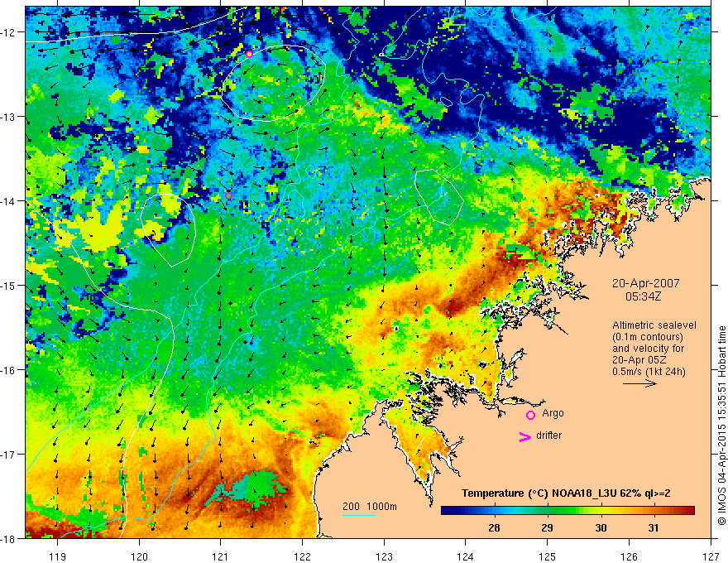
Task: Click the '0.5m/s (1kt 24h)' scale text
Action: click(x=649, y=372)
